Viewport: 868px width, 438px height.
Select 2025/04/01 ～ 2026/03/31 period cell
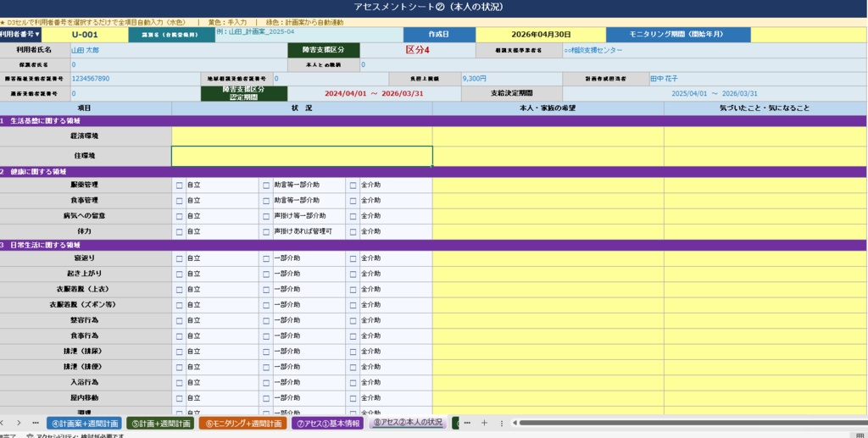[715, 93]
